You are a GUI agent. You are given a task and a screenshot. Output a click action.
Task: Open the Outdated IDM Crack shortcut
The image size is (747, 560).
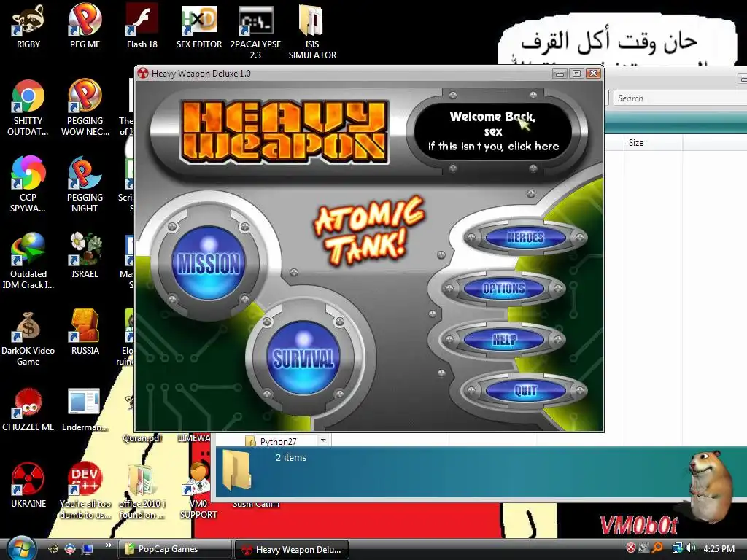[x=28, y=261]
